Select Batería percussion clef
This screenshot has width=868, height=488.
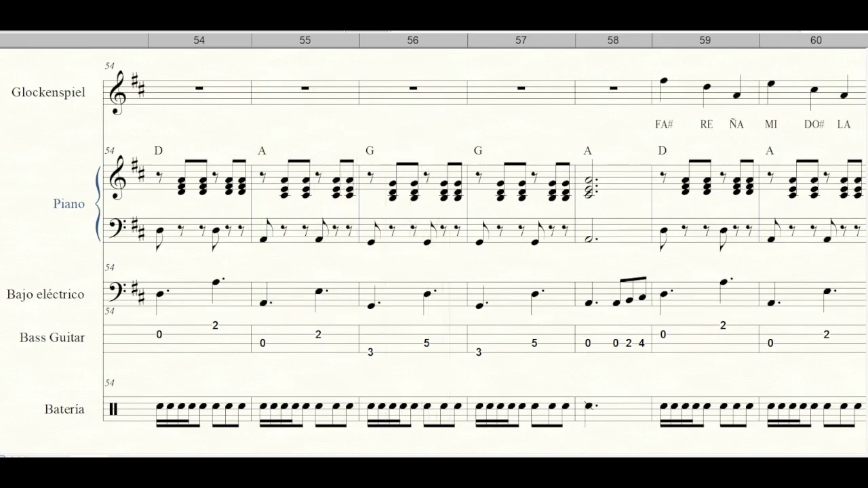tap(113, 409)
